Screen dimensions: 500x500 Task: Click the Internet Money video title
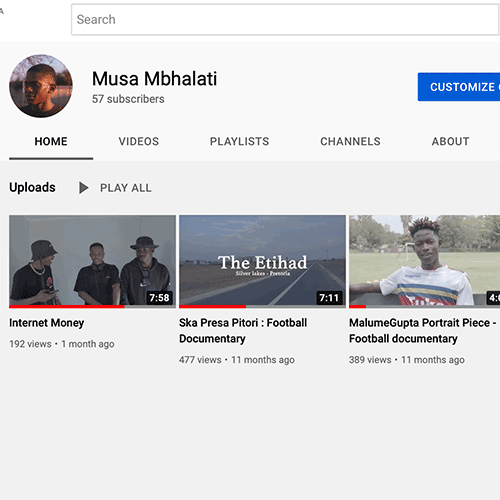click(x=47, y=323)
